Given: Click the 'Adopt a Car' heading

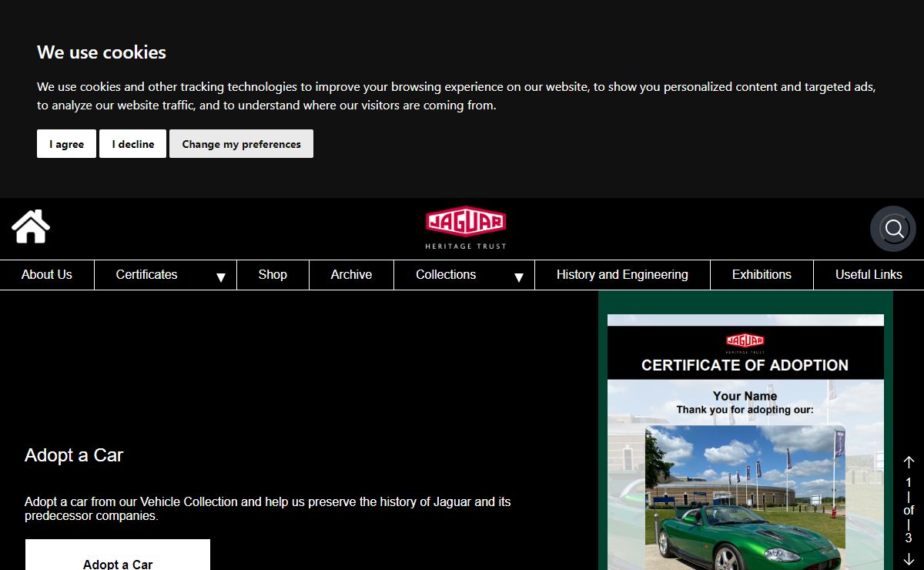Looking at the screenshot, I should click(x=74, y=455).
